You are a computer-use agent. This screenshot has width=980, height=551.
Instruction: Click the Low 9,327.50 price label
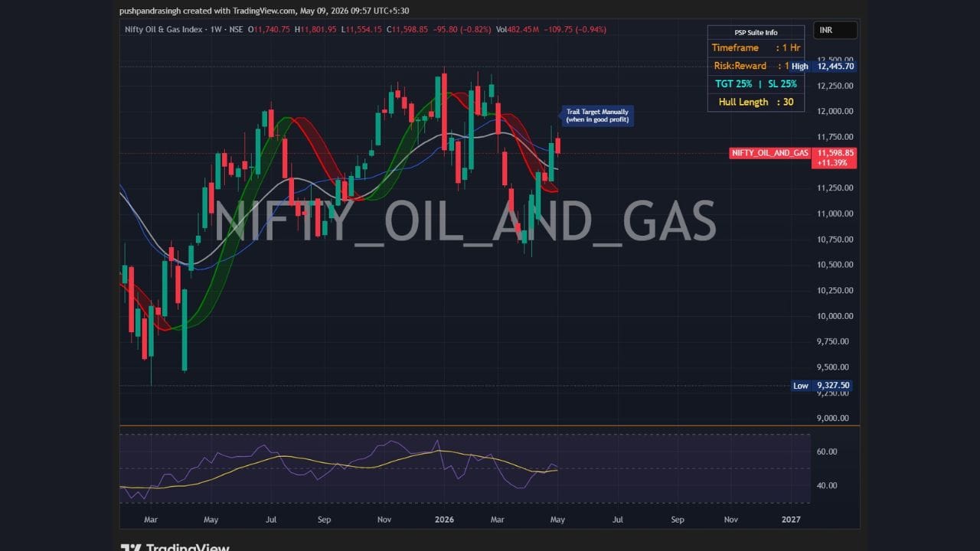820,386
